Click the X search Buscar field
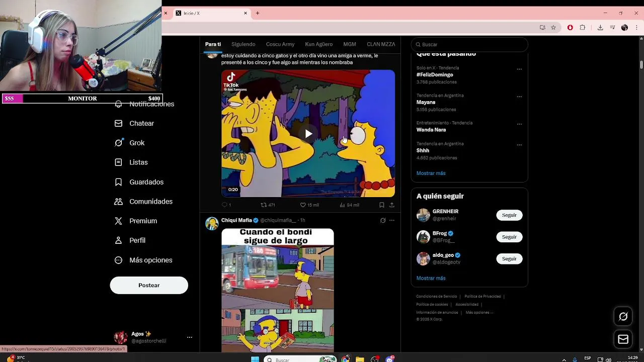Image resolution: width=644 pixels, height=362 pixels. coord(469,44)
